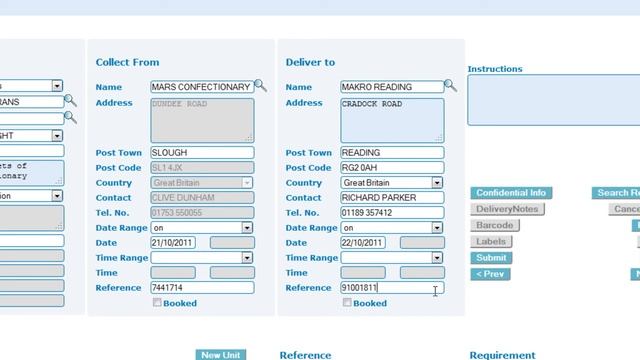
Task: Click magnifier icon below the RANS field
Action: (x=70, y=118)
